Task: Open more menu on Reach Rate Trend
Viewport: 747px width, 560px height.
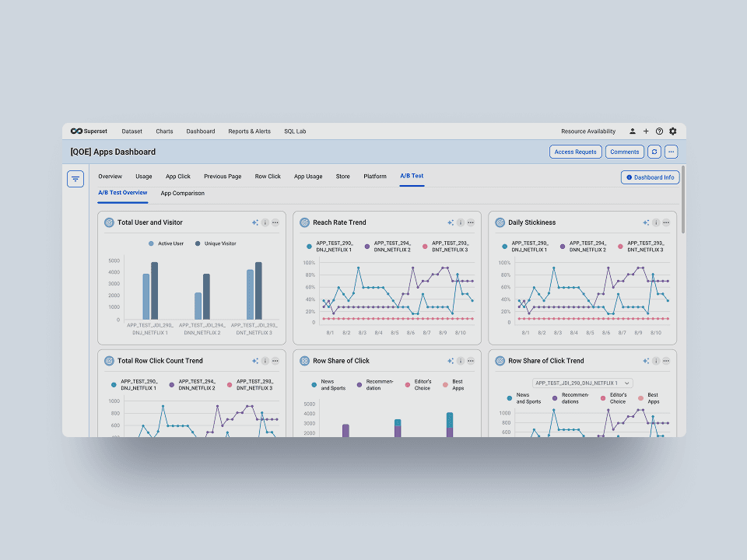Action: [x=471, y=222]
